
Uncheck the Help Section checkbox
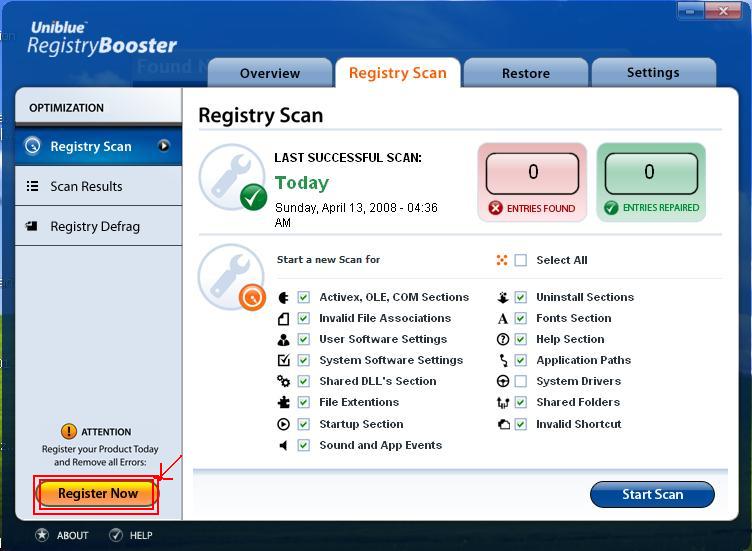[520, 339]
